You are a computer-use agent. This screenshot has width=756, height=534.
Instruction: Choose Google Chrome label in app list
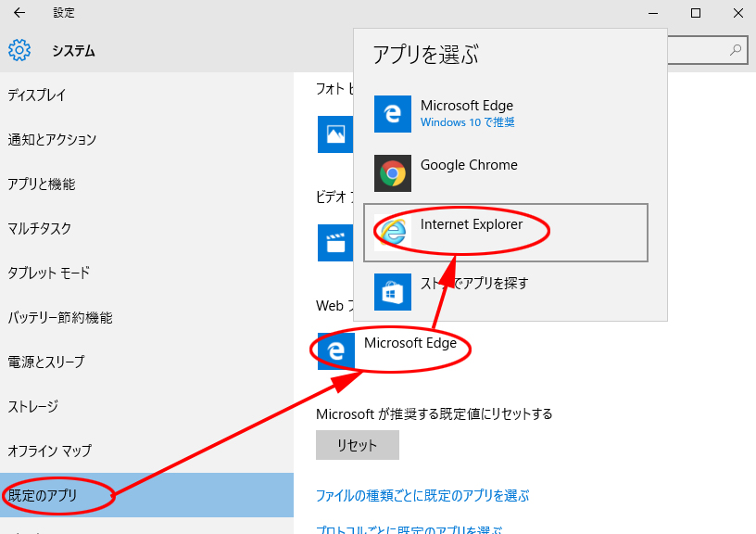coord(469,165)
